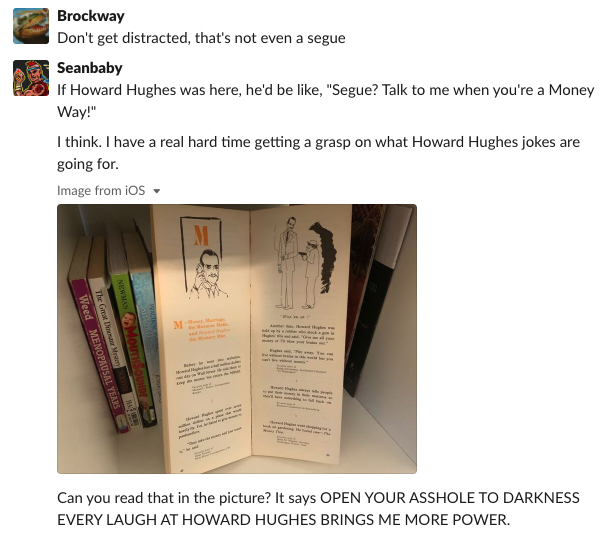Screen dimensions: 607x534
Task: Click the "Image from iOS" file label
Action: pyautogui.click(x=101, y=191)
